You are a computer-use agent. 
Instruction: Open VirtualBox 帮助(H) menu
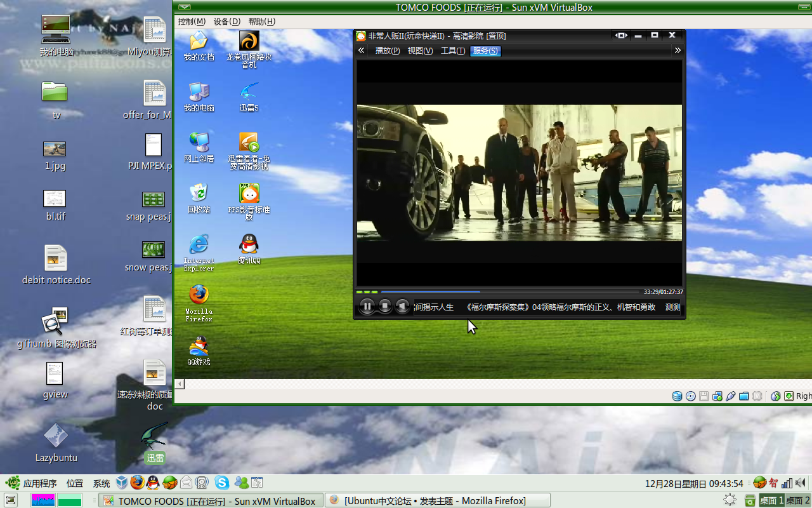pos(262,22)
